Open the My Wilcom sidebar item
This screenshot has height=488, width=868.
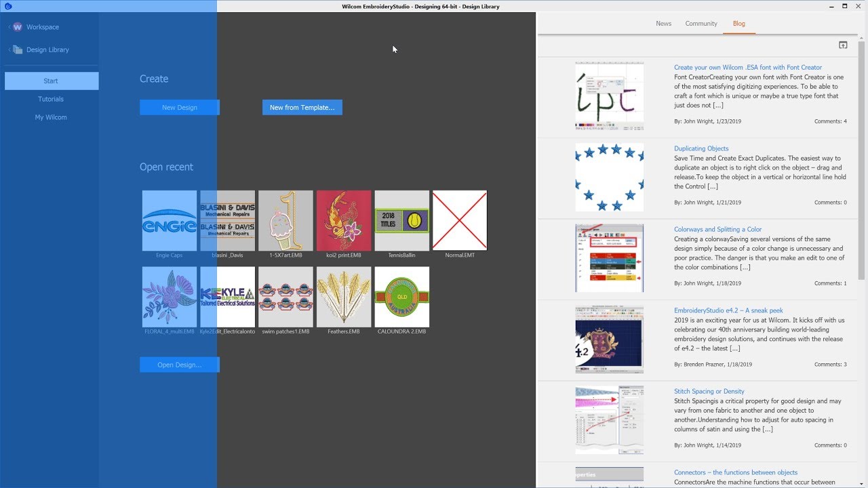[51, 117]
